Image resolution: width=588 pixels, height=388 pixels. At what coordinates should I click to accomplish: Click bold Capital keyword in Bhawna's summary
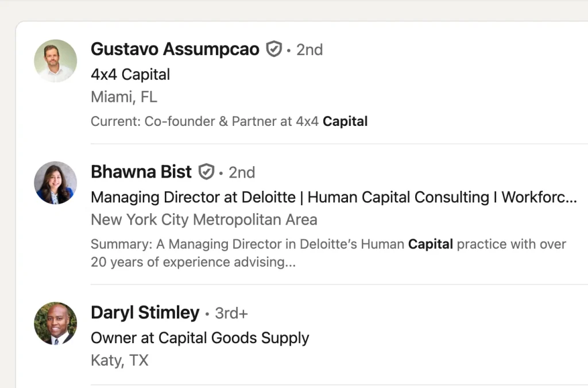430,244
